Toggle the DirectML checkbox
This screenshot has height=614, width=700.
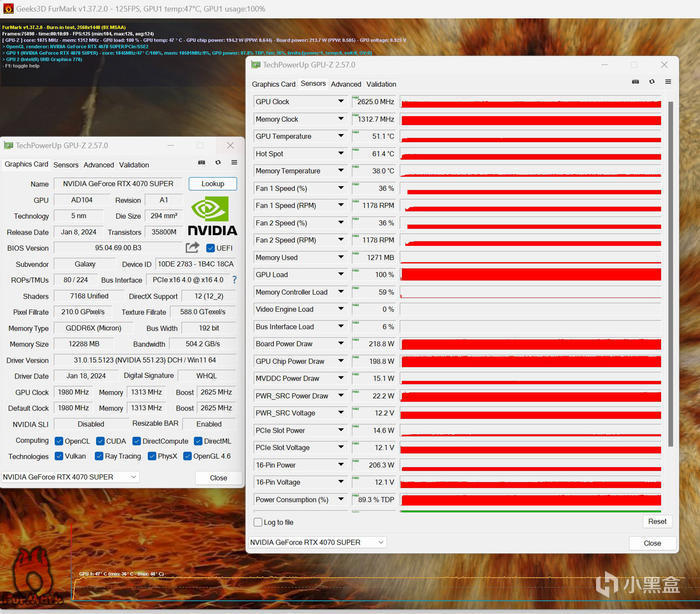coord(198,441)
